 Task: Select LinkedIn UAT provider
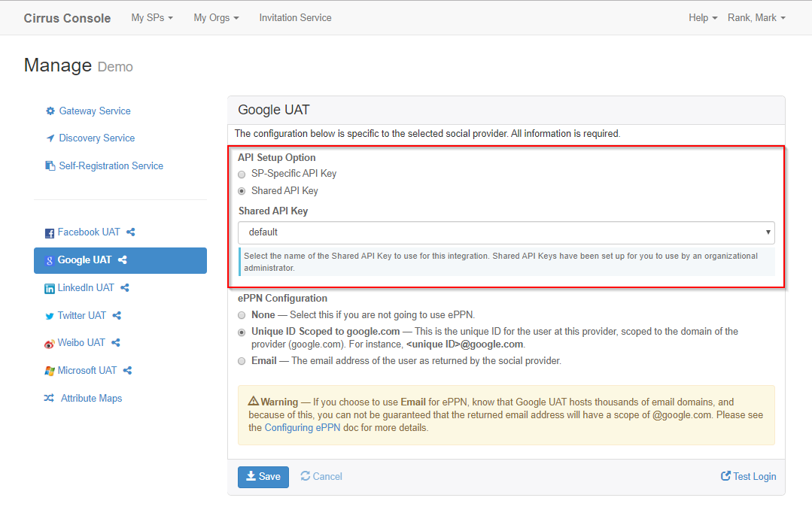pyautogui.click(x=86, y=287)
